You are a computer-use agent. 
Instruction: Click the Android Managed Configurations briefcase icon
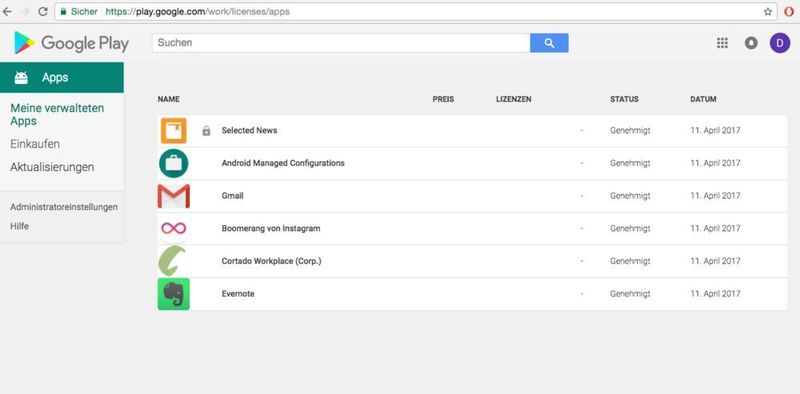point(173,163)
